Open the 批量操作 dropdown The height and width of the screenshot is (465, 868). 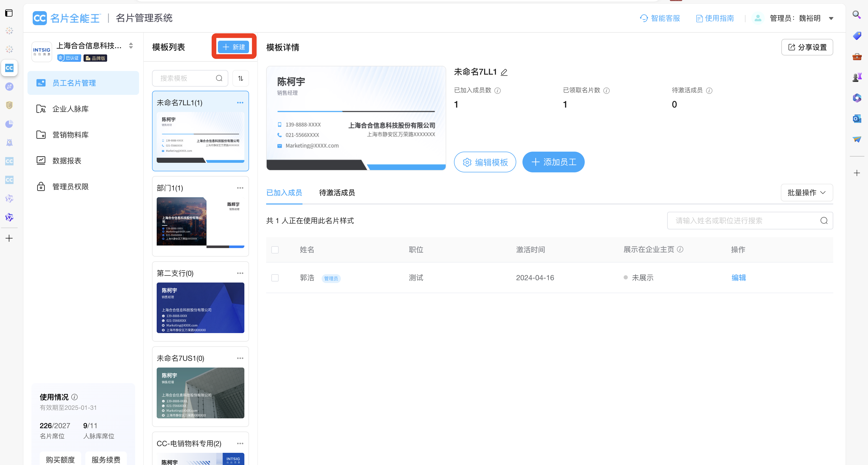click(807, 193)
